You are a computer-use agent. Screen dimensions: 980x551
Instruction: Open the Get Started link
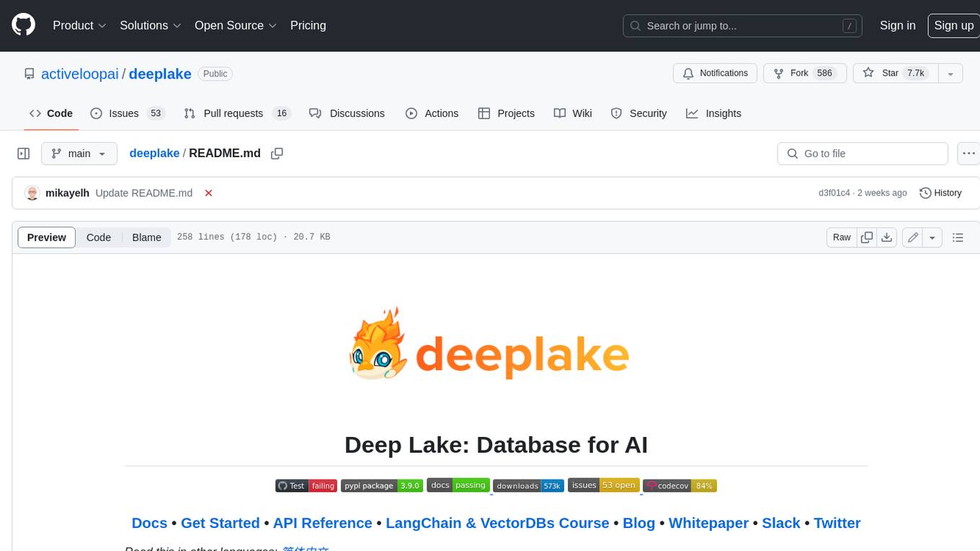coord(220,523)
